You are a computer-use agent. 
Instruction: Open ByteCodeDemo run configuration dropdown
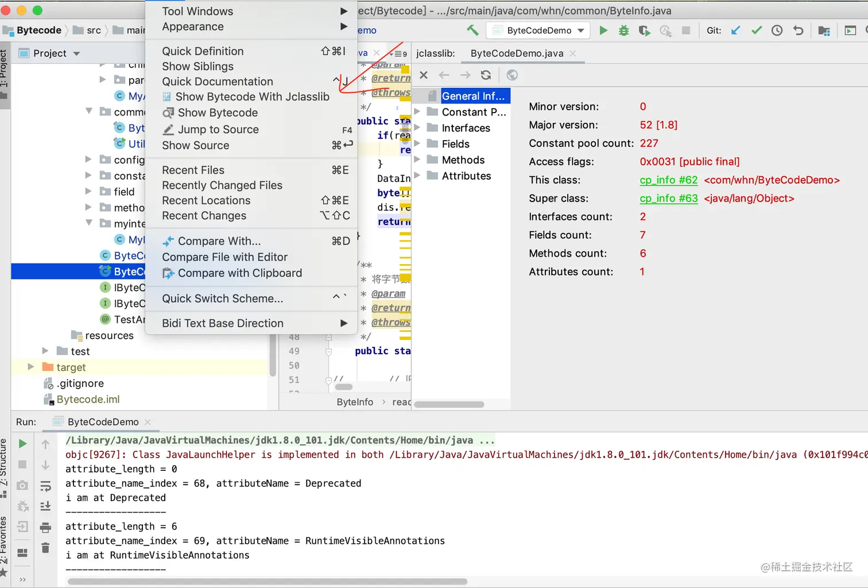pos(539,30)
